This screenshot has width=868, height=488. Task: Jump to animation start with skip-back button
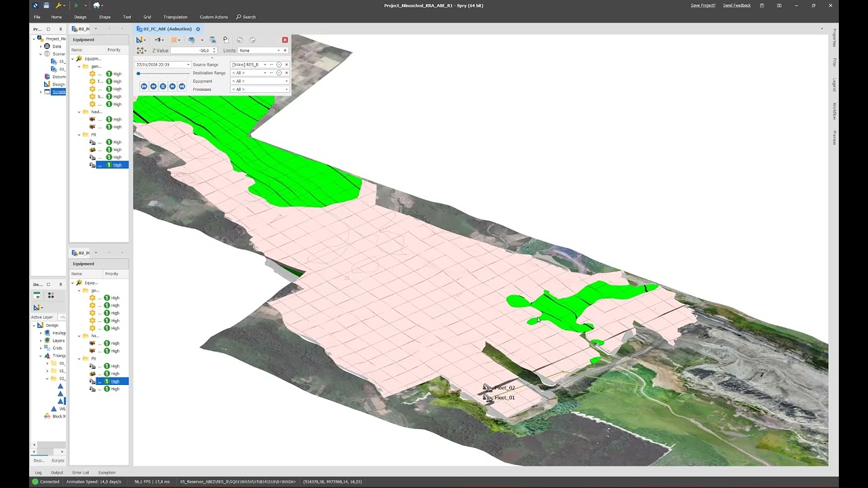point(144,86)
